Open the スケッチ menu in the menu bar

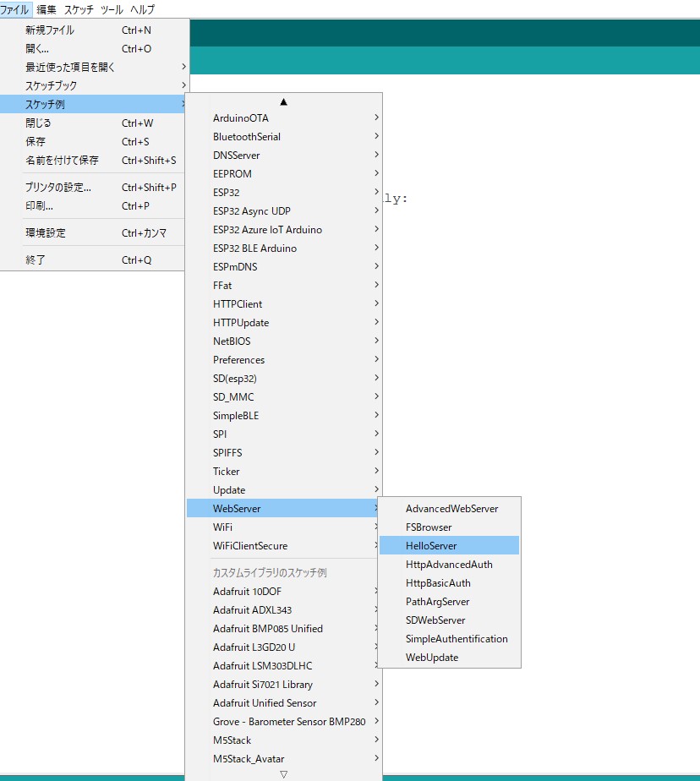[79, 9]
